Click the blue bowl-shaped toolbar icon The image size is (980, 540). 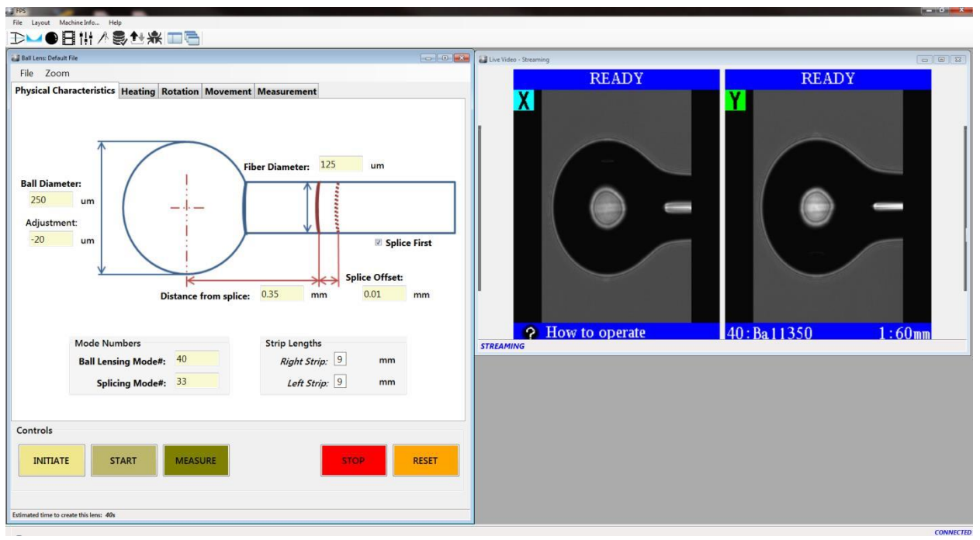34,37
